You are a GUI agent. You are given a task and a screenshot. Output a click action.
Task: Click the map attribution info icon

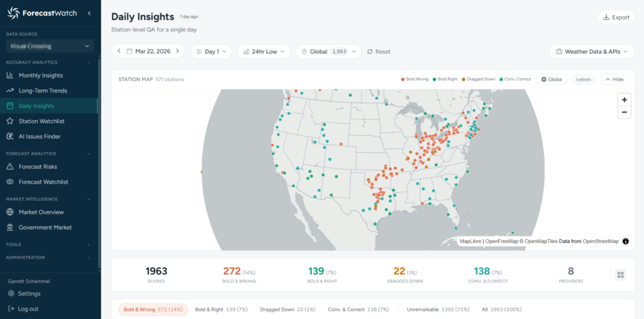click(x=626, y=242)
